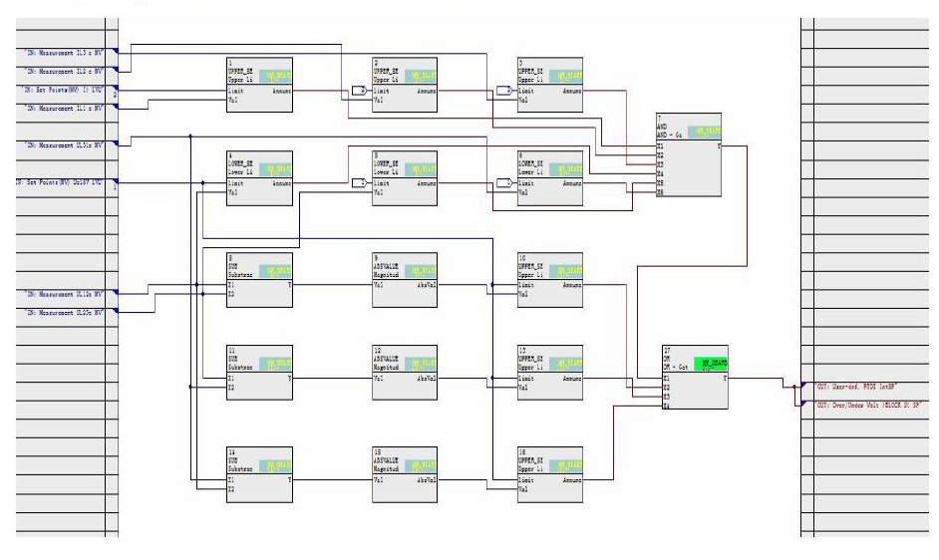Select block 9 ABSVALUE magnitude
This screenshot has height=560, width=939.
405,280
